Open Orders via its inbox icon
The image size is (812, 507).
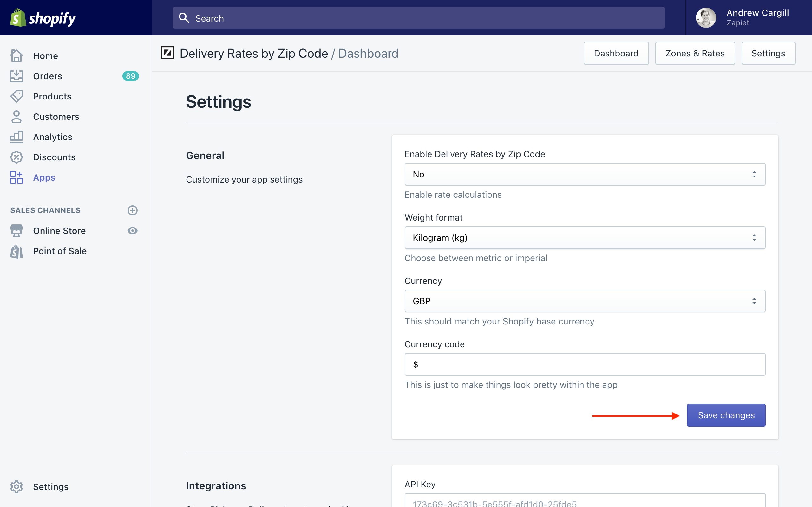pyautogui.click(x=16, y=76)
